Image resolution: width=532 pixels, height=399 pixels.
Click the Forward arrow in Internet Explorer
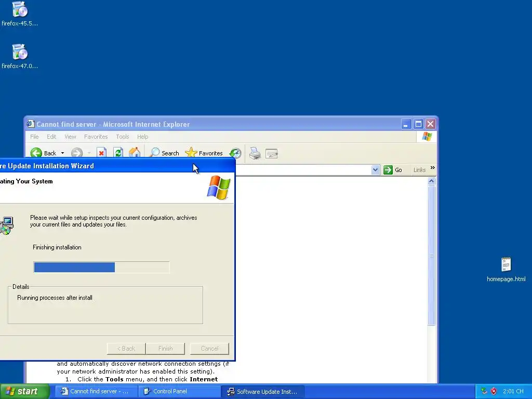(77, 153)
